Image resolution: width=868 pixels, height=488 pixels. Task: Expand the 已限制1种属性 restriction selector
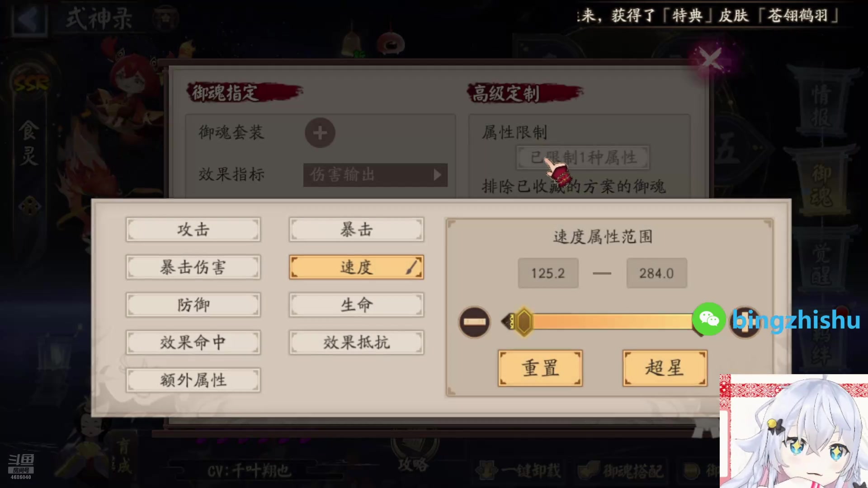click(583, 157)
